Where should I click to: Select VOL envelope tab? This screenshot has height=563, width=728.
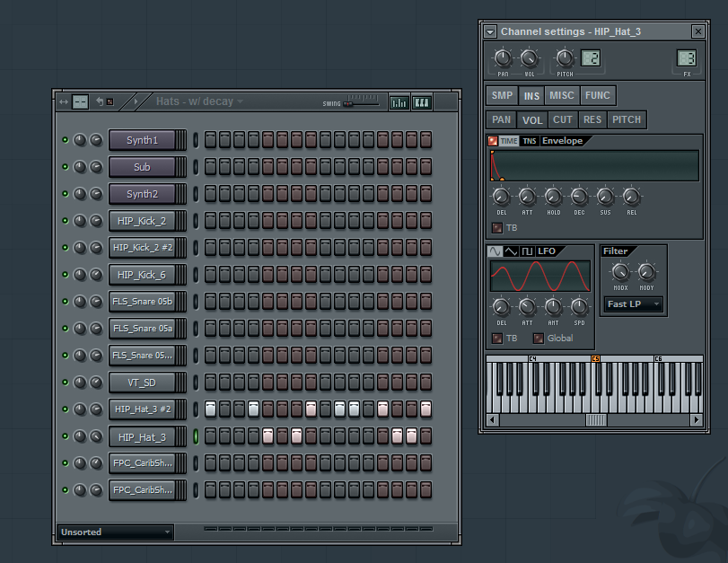[532, 120]
